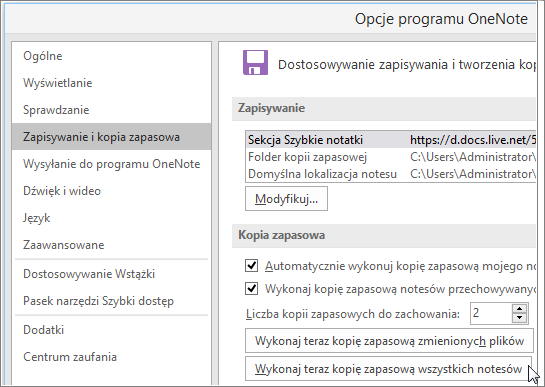Toggle Automatycznie wykonuj kopię zapasową checkbox
This screenshot has width=545, height=387.
(x=251, y=266)
